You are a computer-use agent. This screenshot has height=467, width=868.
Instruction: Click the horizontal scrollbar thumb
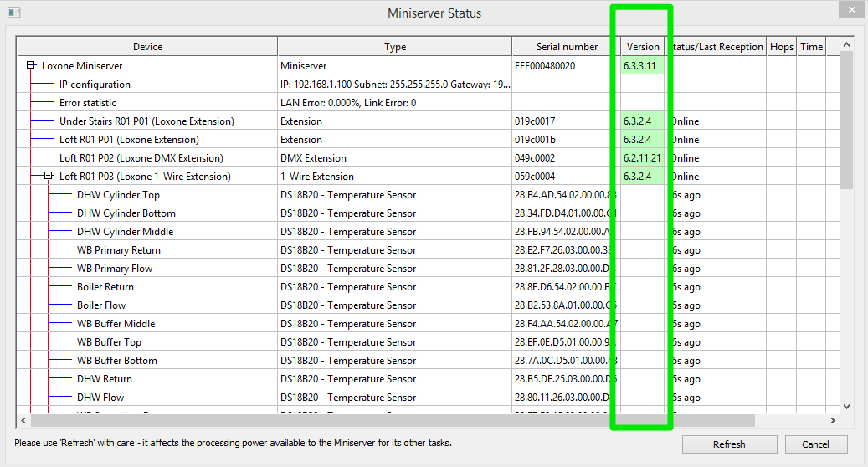pos(393,420)
